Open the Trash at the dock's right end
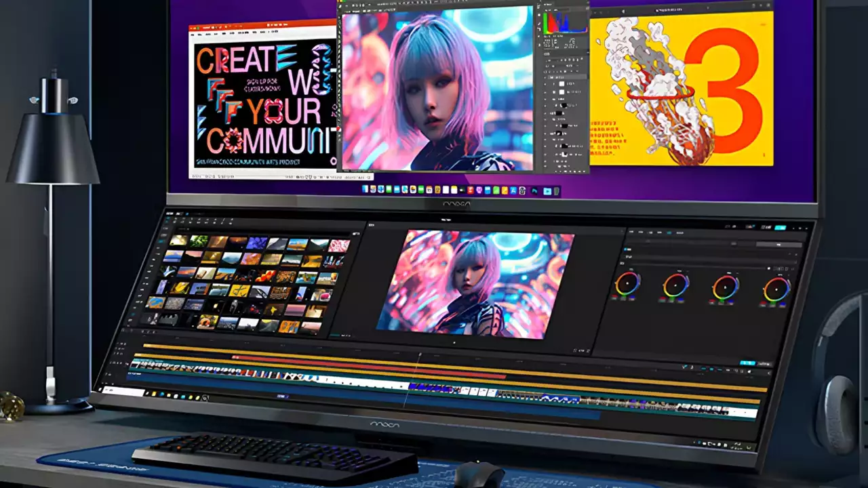This screenshot has width=868, height=488. [557, 192]
